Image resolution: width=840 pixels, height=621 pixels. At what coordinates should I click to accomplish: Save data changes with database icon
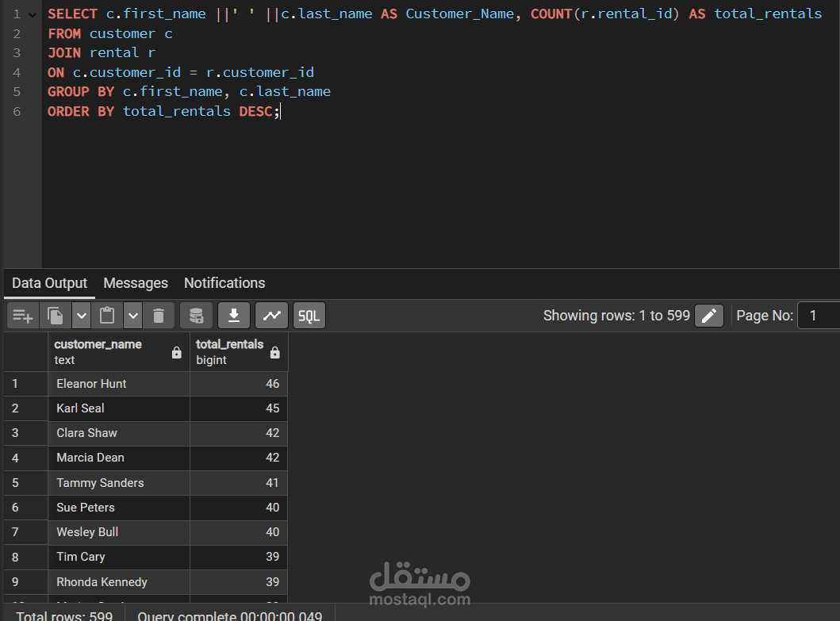click(x=196, y=315)
